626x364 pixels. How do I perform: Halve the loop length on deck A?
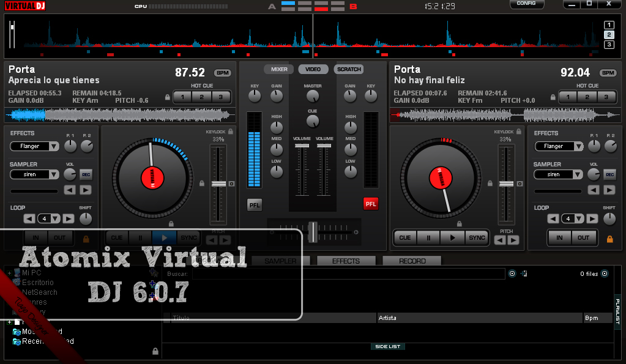point(29,219)
